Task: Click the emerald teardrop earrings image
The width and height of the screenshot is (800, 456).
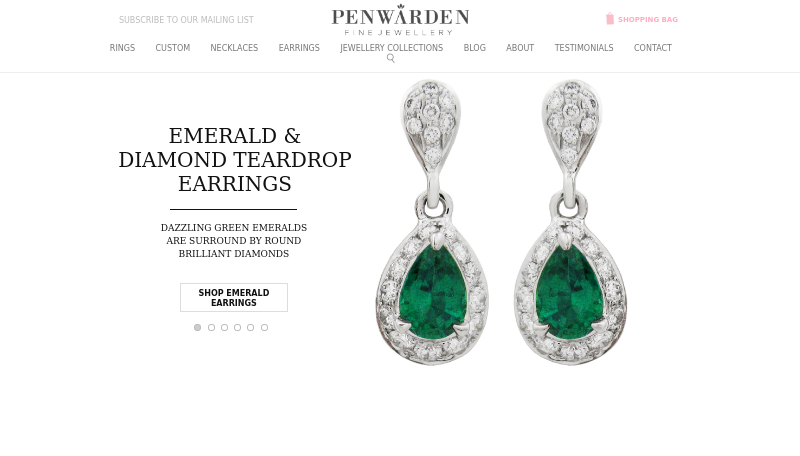Action: pyautogui.click(x=502, y=222)
